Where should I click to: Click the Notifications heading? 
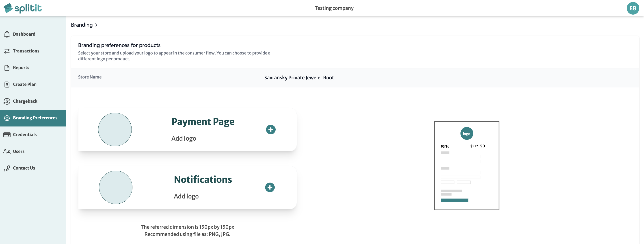point(203,180)
